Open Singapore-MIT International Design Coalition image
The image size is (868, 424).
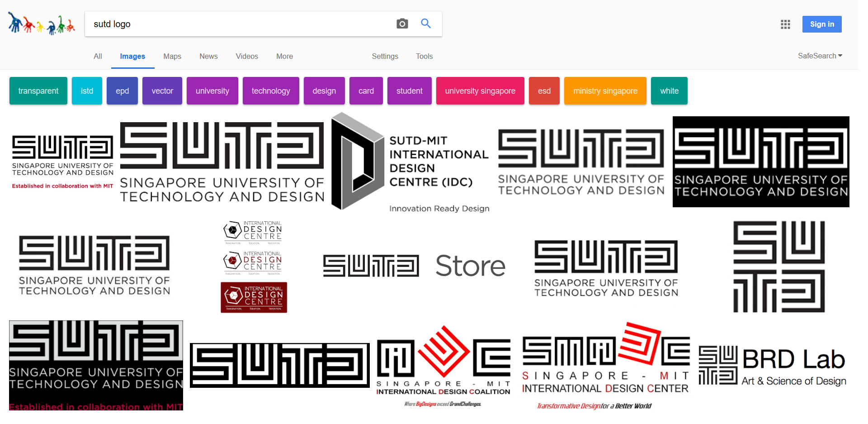pos(443,366)
